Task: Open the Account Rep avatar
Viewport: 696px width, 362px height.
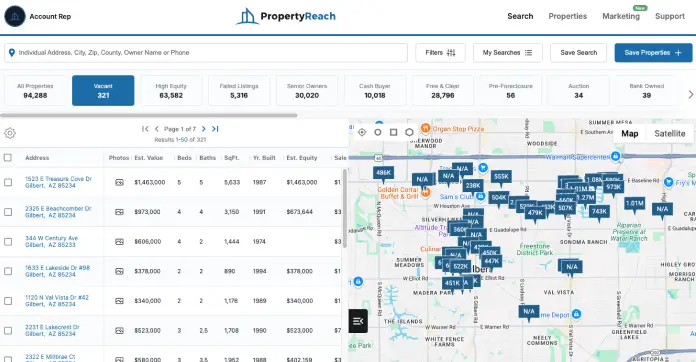Action: 15,16
